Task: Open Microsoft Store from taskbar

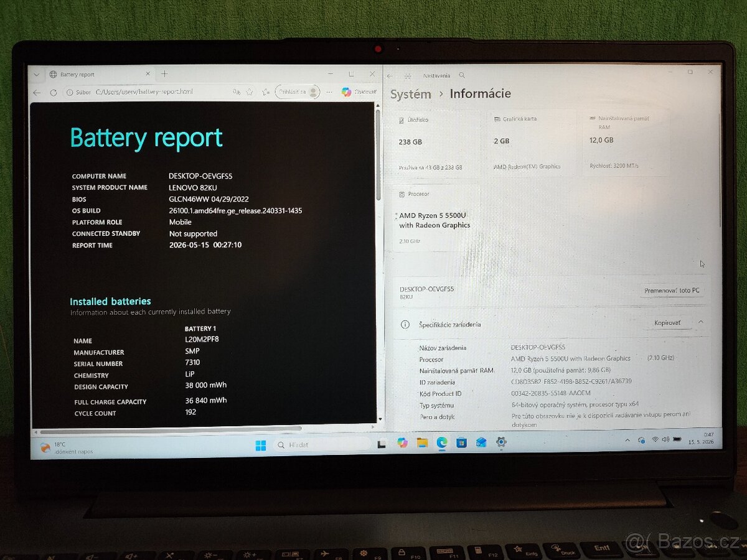Action: click(461, 442)
